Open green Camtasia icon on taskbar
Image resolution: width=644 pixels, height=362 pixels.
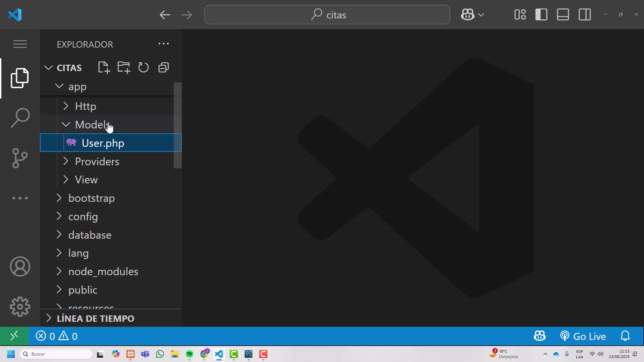coord(234,354)
